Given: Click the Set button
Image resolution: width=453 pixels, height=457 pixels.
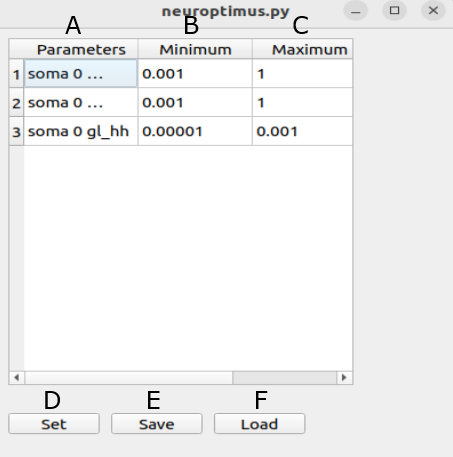Looking at the screenshot, I should tap(54, 424).
